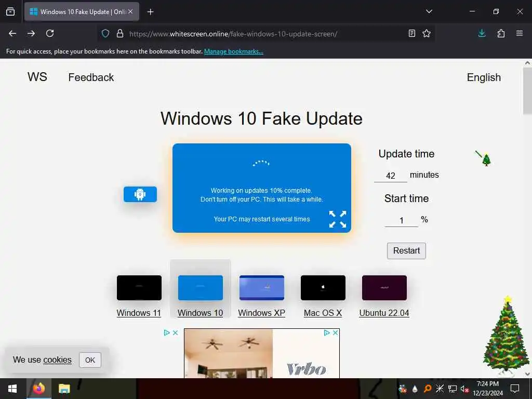Click the Vrbo advertisement banner
The width and height of the screenshot is (532, 399).
coord(262,353)
